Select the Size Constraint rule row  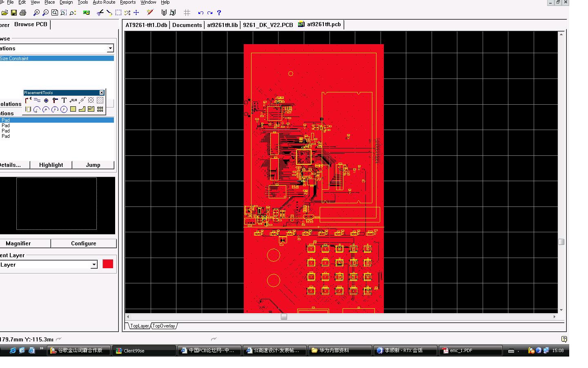click(57, 58)
